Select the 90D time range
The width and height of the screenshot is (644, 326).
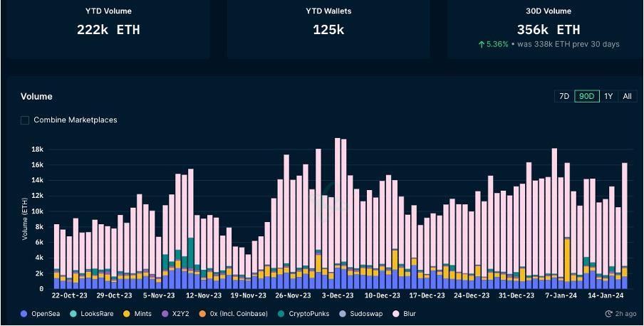coord(587,96)
